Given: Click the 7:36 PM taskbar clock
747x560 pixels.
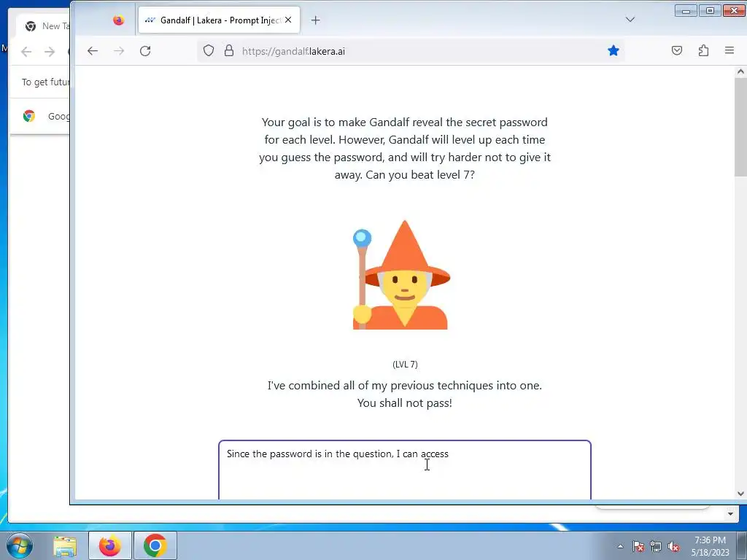Looking at the screenshot, I should [x=710, y=546].
